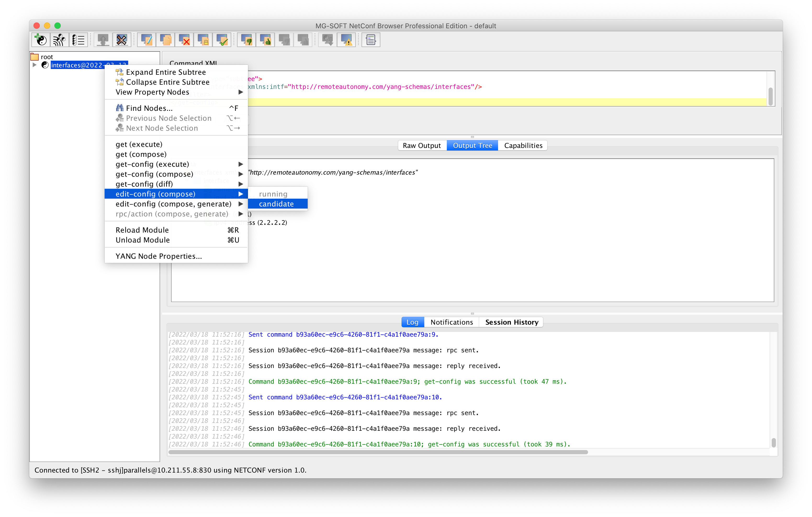Click the session list toolbar icon
812x517 pixels.
coord(78,39)
